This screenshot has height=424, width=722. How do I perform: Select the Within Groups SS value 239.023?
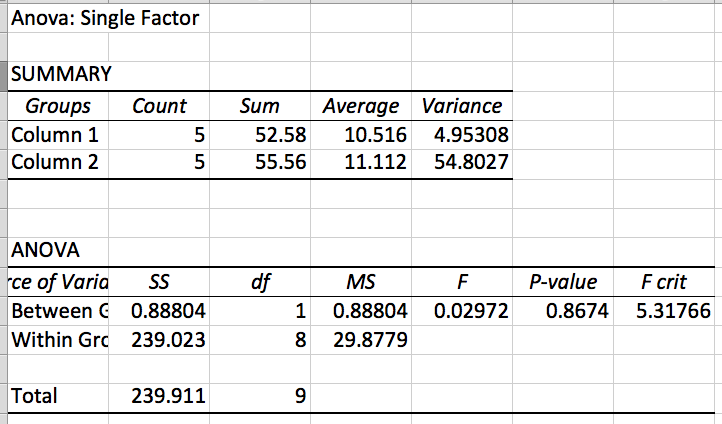[x=169, y=339]
